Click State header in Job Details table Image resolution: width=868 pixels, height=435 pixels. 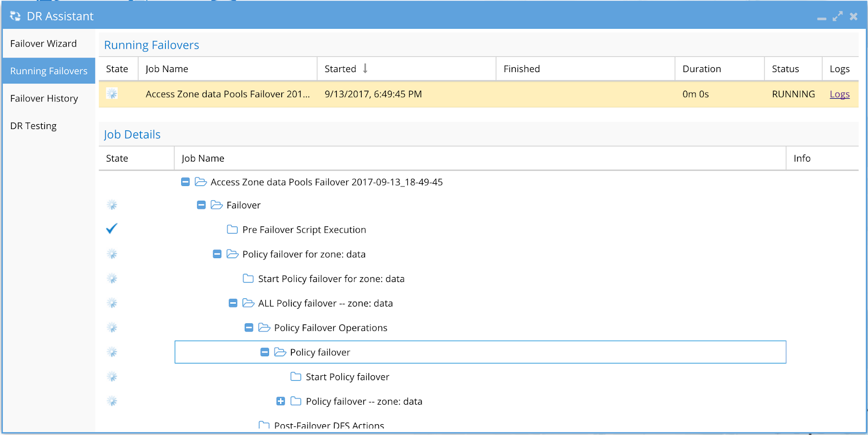pos(136,158)
